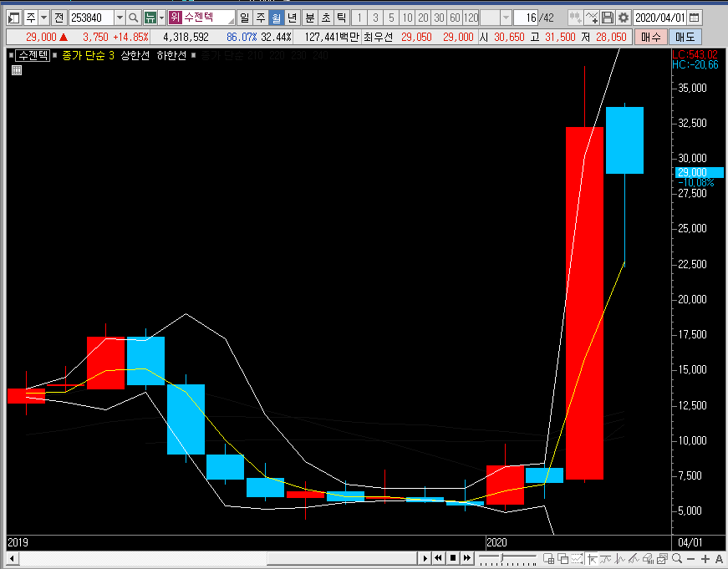The image size is (728, 569).
Task: Select the monthly 월 period tab
Action: (277, 18)
